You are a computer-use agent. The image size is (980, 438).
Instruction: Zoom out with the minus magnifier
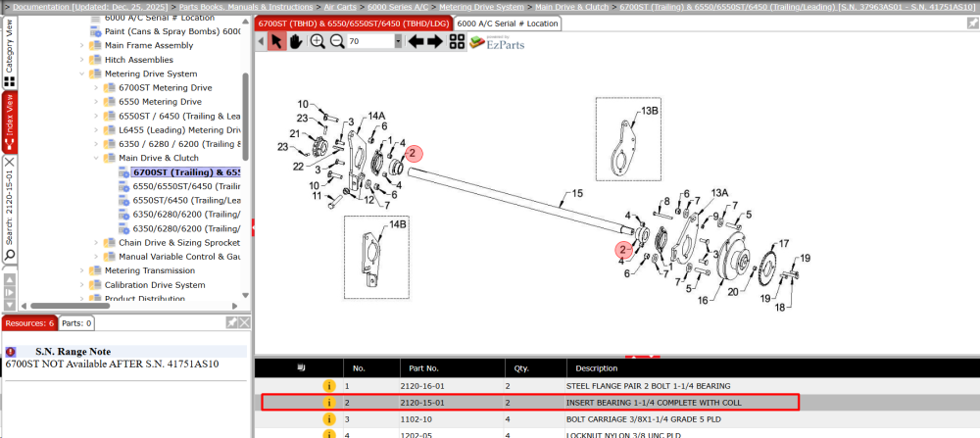point(337,42)
